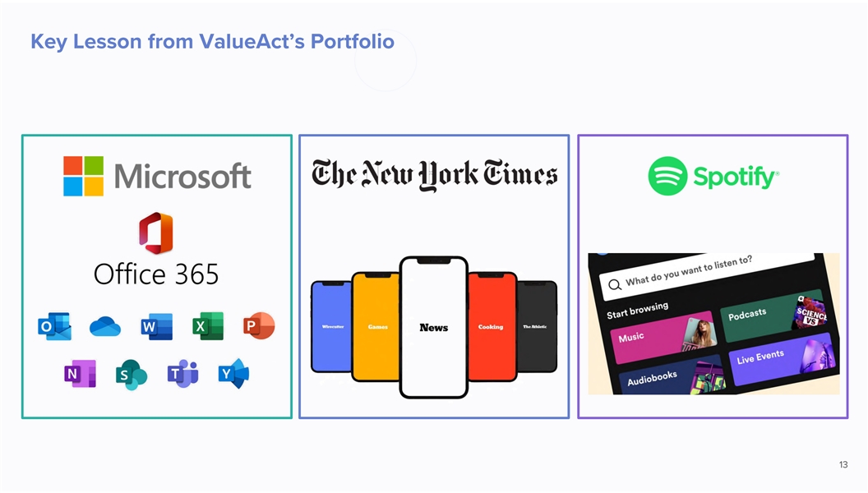
Task: Click the red Office 365 logo icon
Action: (x=156, y=233)
